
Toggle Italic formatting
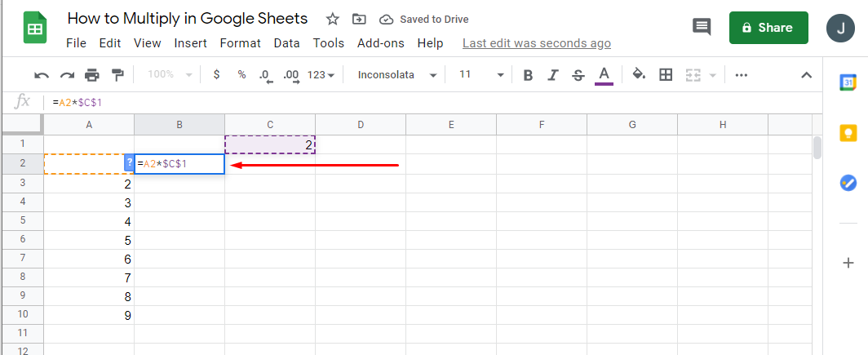pos(553,75)
